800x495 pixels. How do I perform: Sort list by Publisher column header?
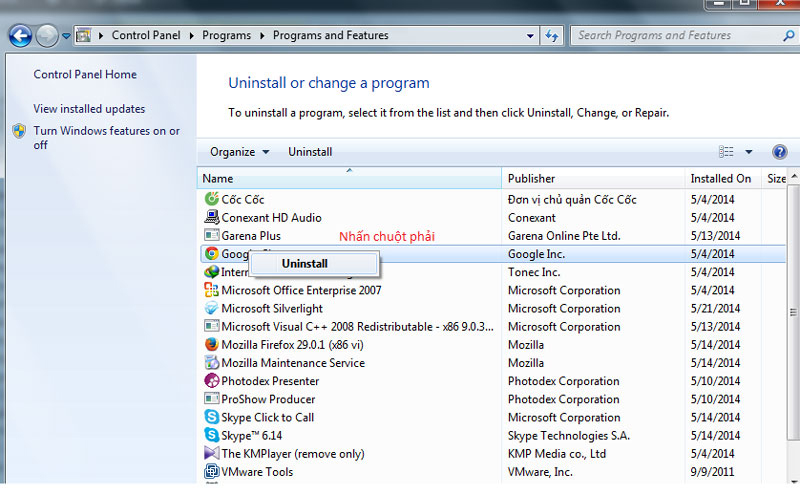531,179
